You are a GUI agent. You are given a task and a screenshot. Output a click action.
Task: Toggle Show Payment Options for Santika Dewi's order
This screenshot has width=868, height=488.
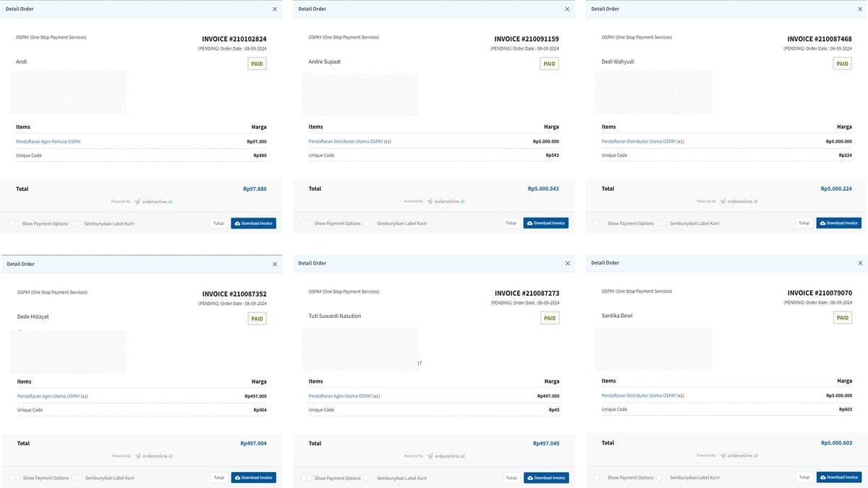599,477
